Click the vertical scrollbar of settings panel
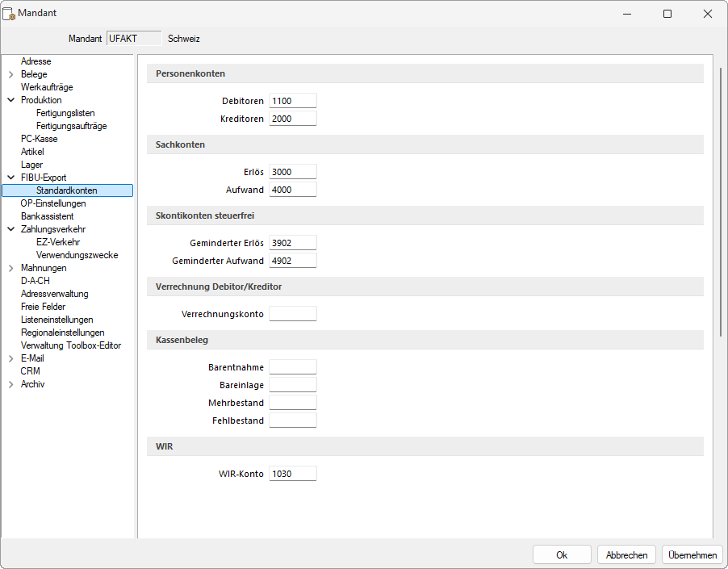The width and height of the screenshot is (728, 569). click(x=720, y=202)
